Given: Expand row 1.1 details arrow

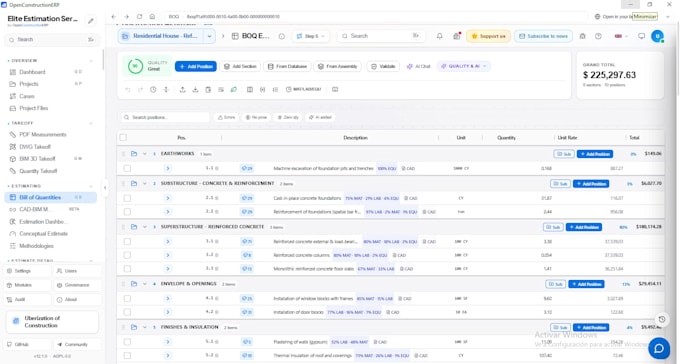Looking at the screenshot, I should 168,168.
